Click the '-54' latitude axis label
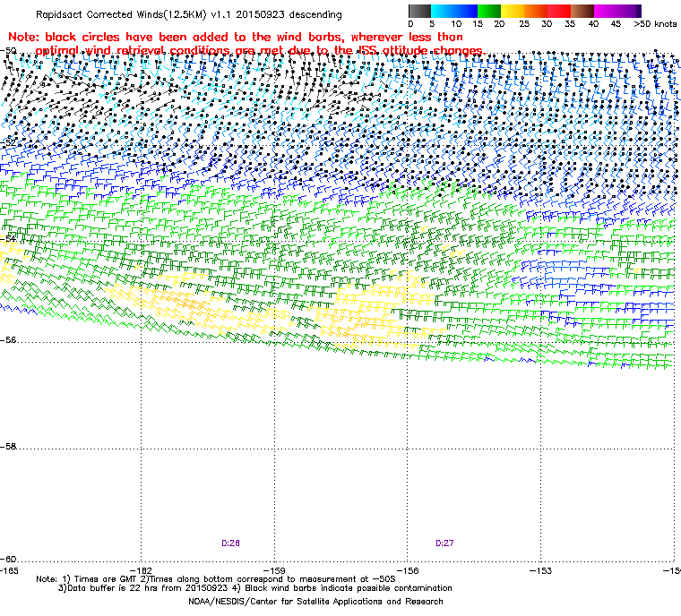This screenshot has height=616, width=681. coord(8,238)
